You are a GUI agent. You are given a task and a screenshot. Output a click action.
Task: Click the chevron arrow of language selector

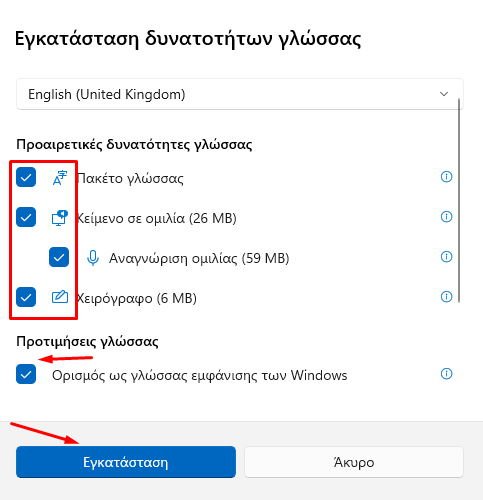pos(444,94)
